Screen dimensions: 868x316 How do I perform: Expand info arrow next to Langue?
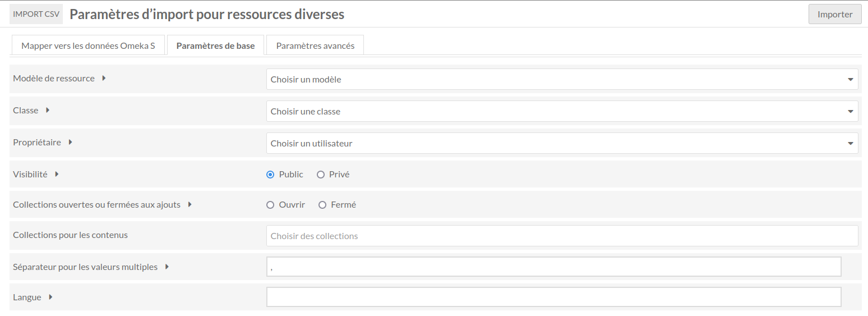(50, 297)
